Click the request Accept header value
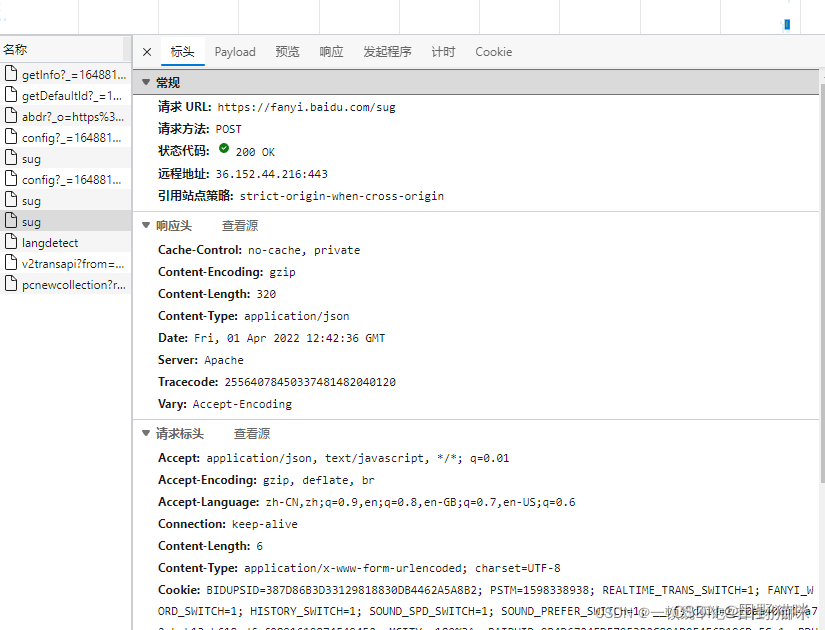This screenshot has height=630, width=825. click(358, 458)
